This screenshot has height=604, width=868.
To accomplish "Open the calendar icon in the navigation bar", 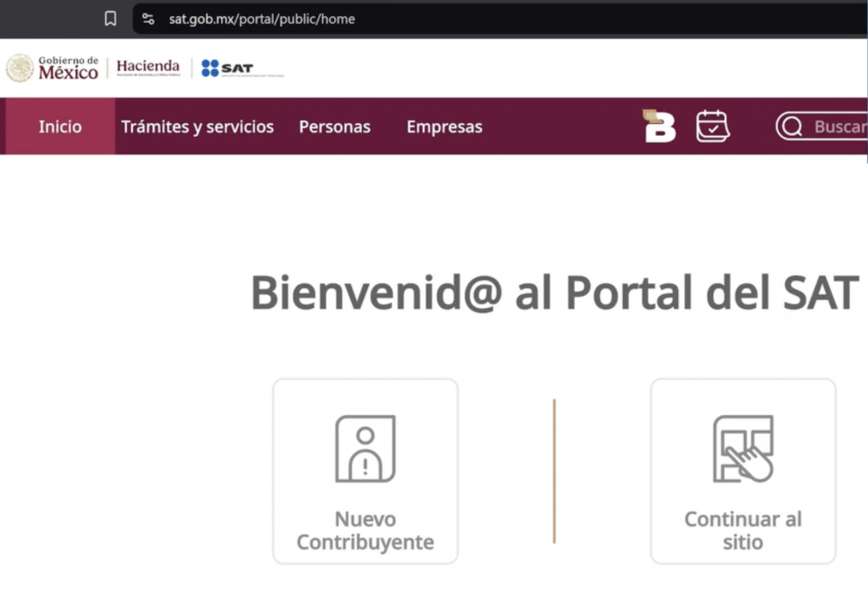I will click(x=712, y=126).
